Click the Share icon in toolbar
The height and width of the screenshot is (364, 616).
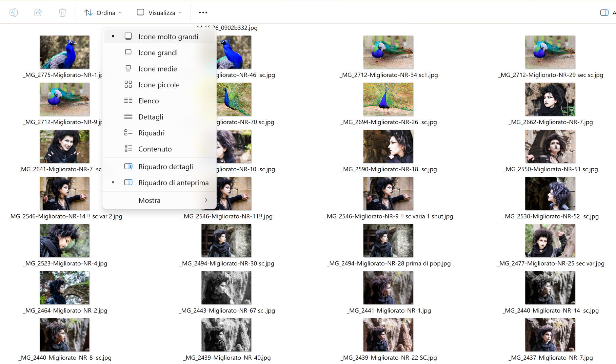coord(38,13)
